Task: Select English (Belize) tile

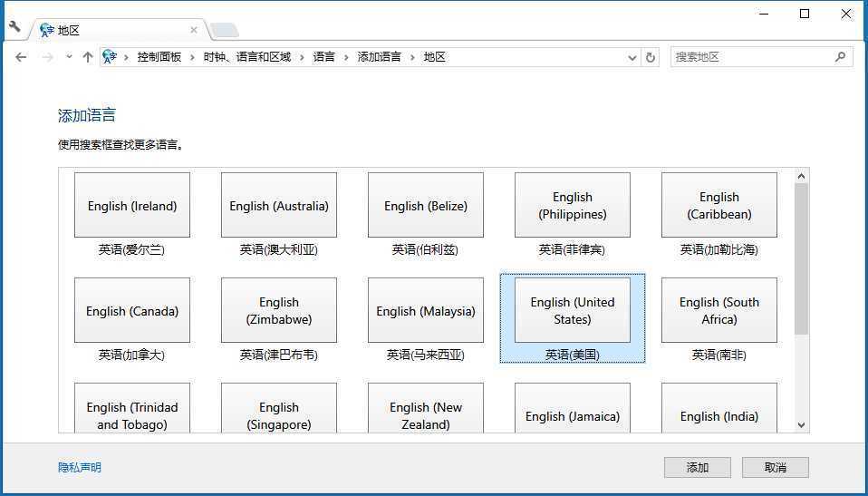Action: (426, 205)
